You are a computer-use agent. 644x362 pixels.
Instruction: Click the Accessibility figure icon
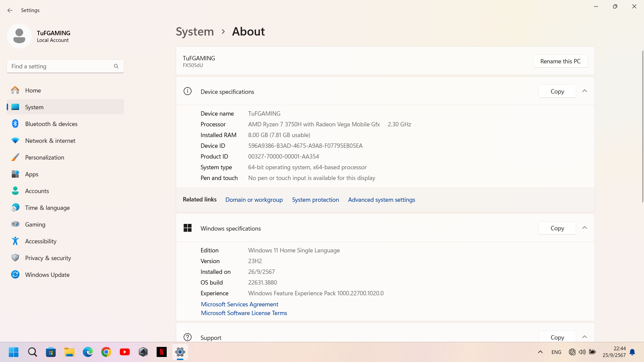pos(15,241)
